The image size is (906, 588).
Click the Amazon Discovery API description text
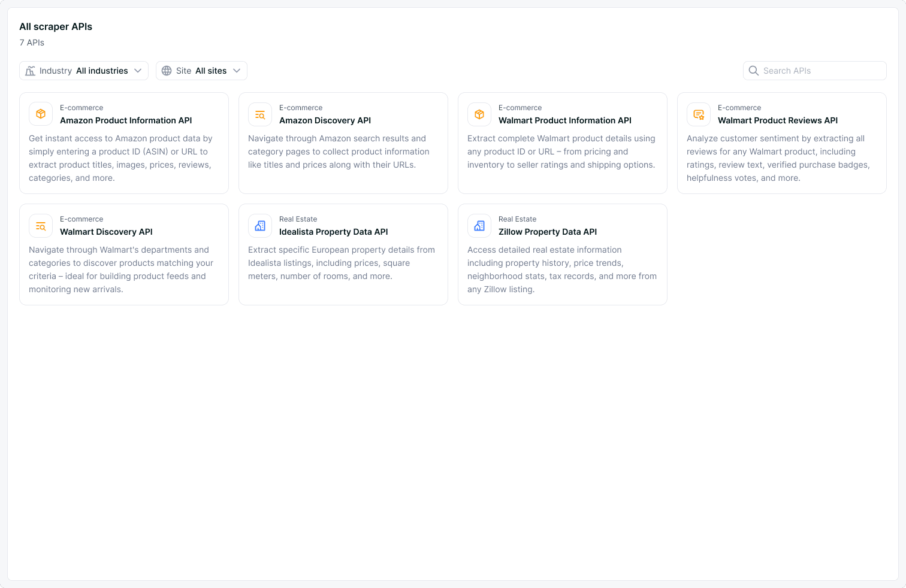click(x=339, y=151)
